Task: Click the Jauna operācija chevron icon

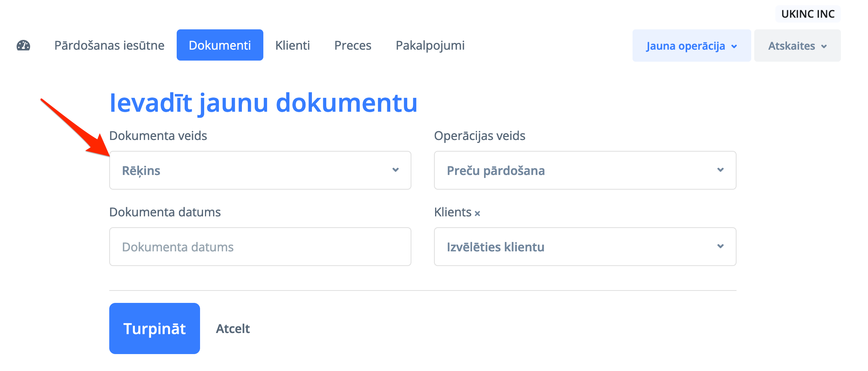Action: (x=734, y=46)
